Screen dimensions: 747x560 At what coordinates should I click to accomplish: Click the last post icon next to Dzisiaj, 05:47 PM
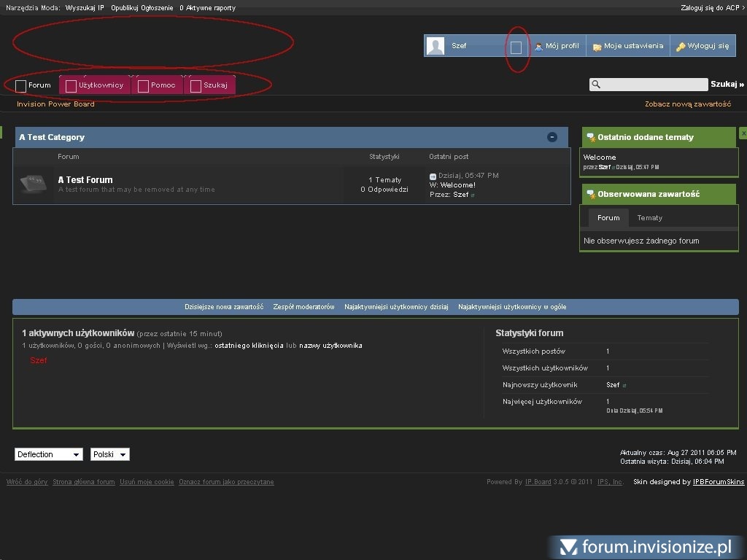[433, 176]
